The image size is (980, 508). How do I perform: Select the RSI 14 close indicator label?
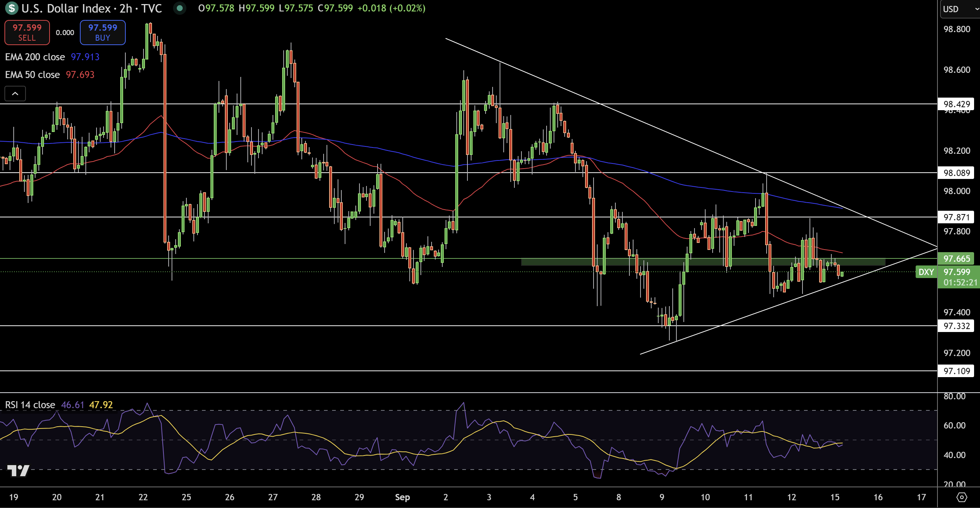coord(30,404)
